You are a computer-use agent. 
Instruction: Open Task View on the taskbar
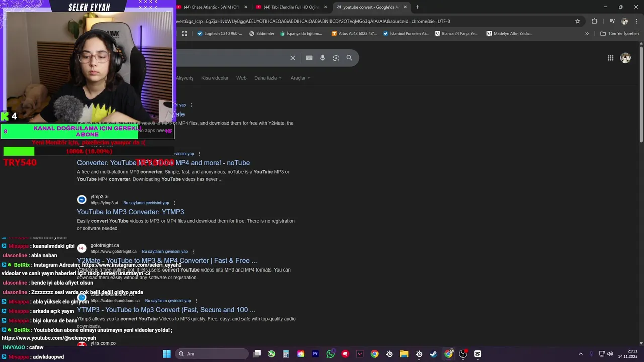tap(257, 354)
